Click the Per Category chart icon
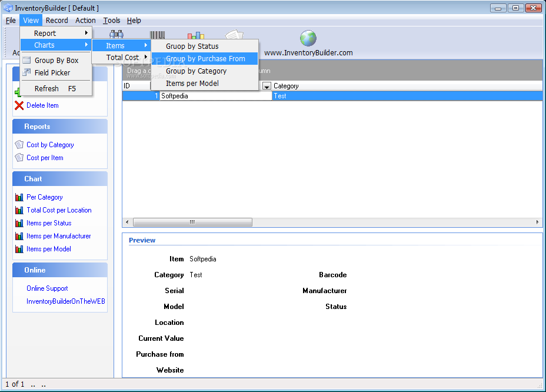The image size is (546, 392). [19, 197]
